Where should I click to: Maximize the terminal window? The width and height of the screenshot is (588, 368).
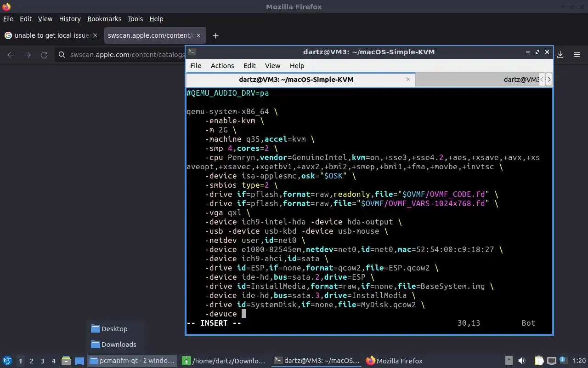tap(537, 52)
